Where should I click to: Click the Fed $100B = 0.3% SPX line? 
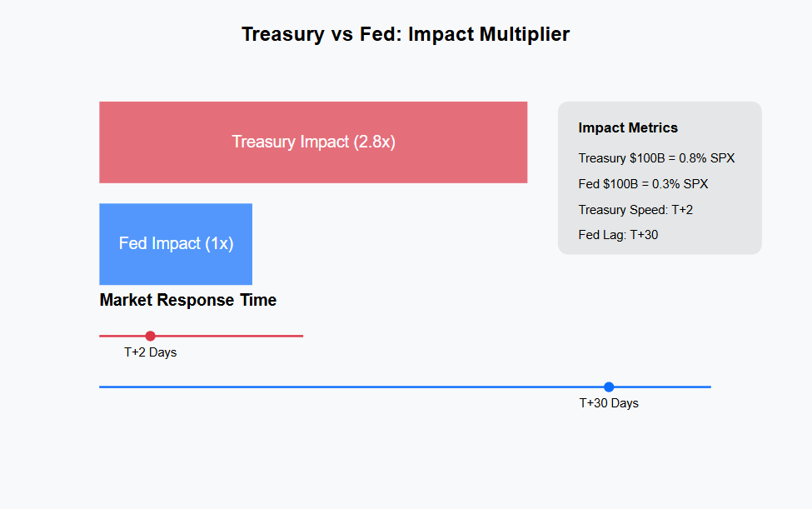tap(643, 184)
